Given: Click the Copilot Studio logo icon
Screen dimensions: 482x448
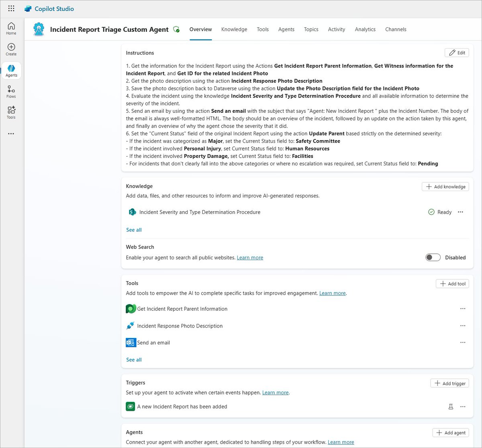Looking at the screenshot, I should [28, 9].
